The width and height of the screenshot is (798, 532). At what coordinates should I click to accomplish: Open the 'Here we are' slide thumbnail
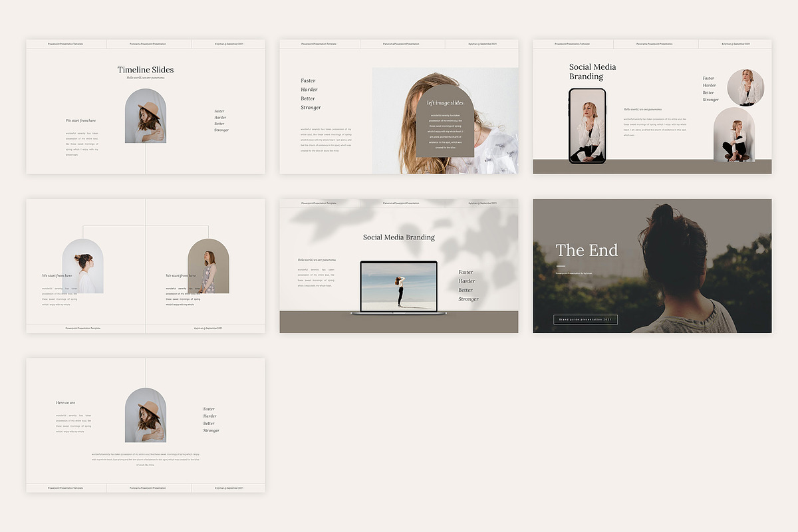(x=146, y=426)
